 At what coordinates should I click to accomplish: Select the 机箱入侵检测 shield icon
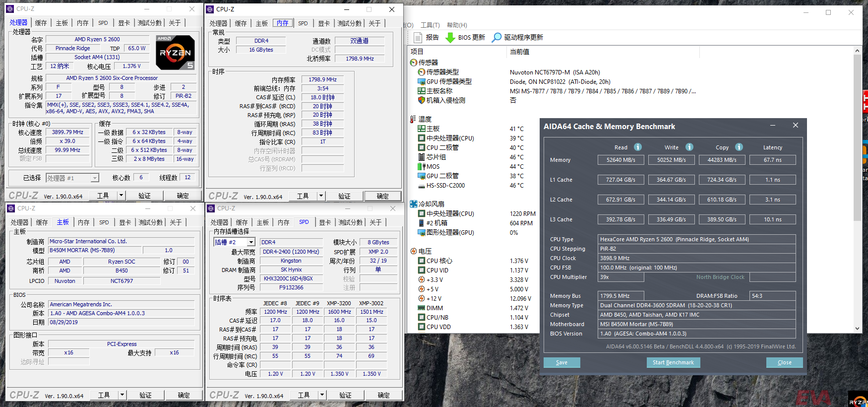point(422,100)
